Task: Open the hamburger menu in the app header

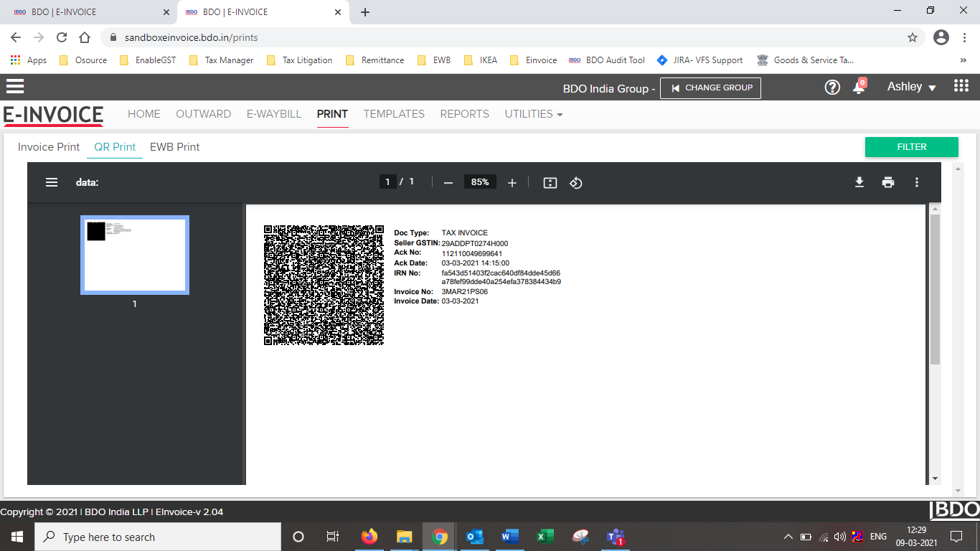Action: click(x=15, y=87)
